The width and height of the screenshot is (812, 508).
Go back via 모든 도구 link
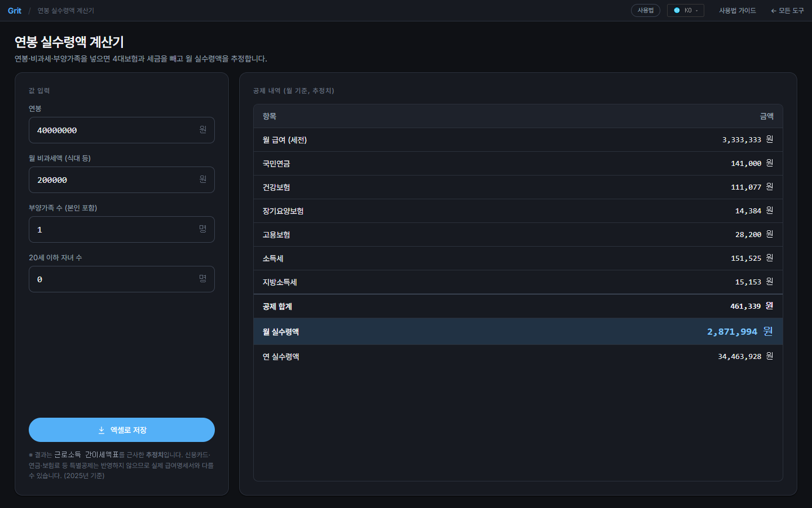point(787,11)
